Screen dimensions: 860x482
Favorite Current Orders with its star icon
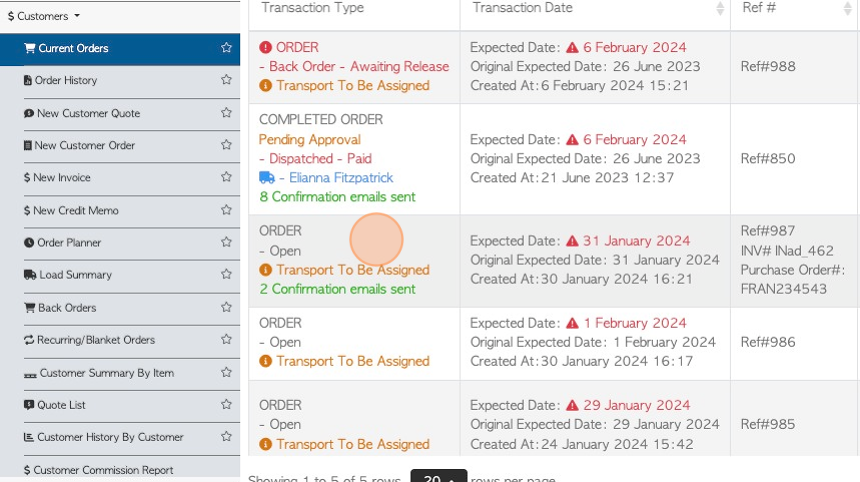226,48
